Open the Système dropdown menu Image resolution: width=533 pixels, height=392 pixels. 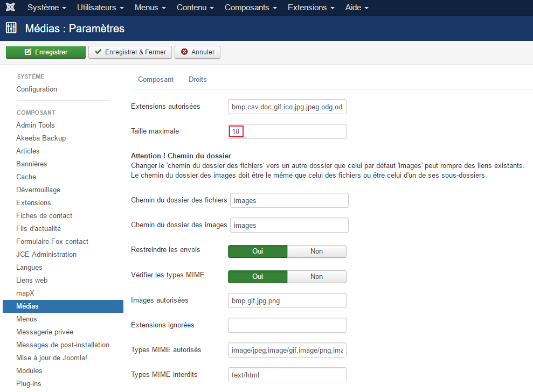click(x=46, y=8)
